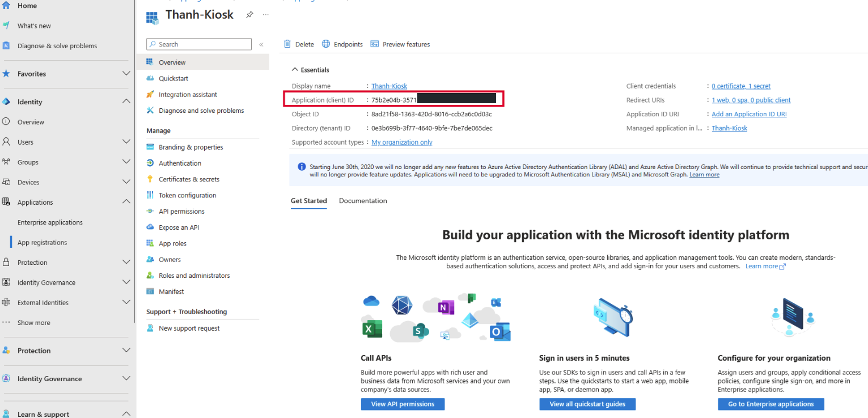The width and height of the screenshot is (868, 418).
Task: Click the Diagnose & solve problems icon
Action: coord(6,46)
